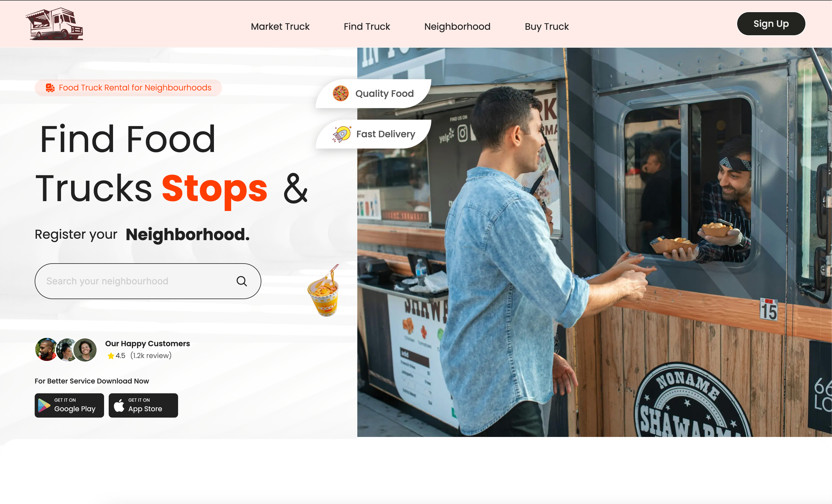Select the third customer avatar

pyautogui.click(x=85, y=350)
